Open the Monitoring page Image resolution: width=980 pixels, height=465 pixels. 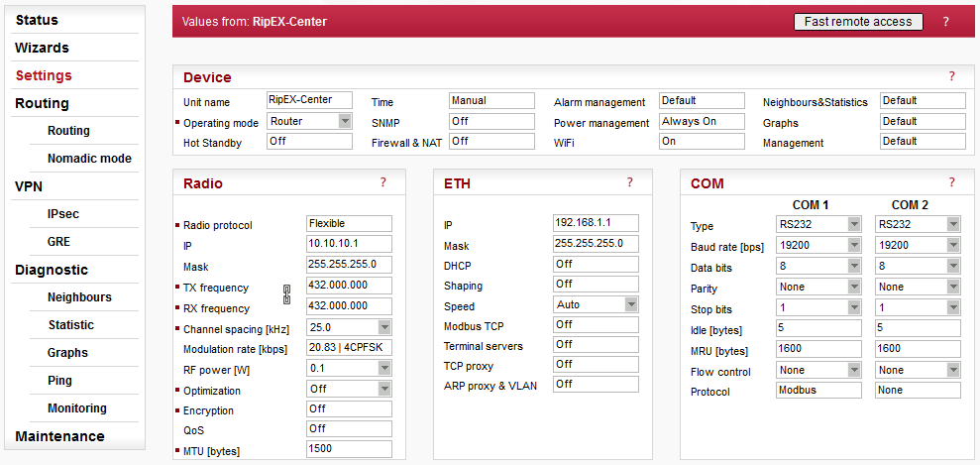77,408
